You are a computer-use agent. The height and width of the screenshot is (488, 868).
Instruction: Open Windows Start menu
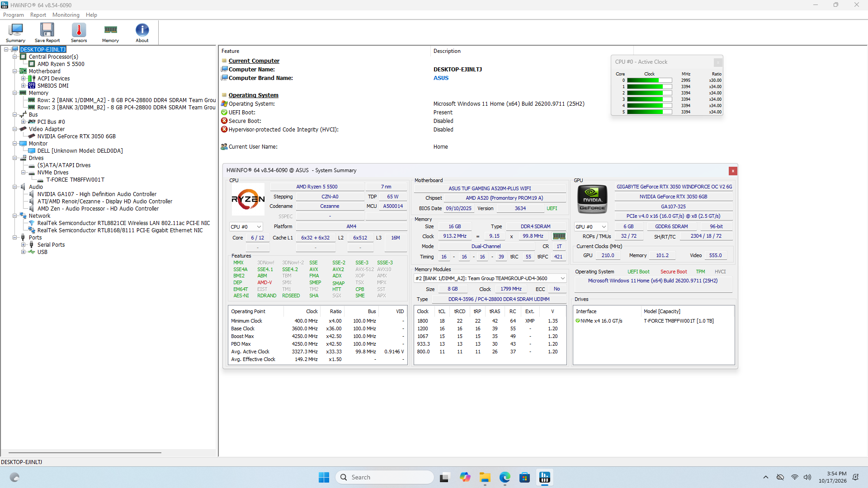click(324, 477)
